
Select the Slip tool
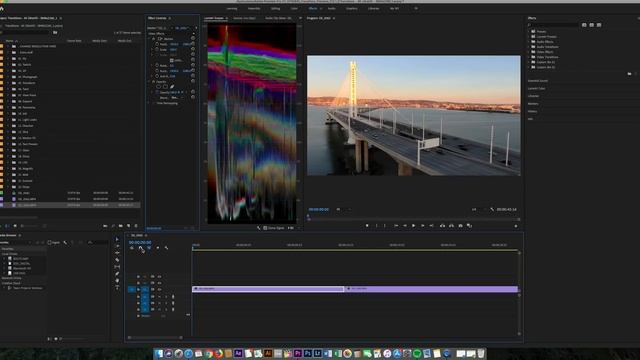[117, 267]
